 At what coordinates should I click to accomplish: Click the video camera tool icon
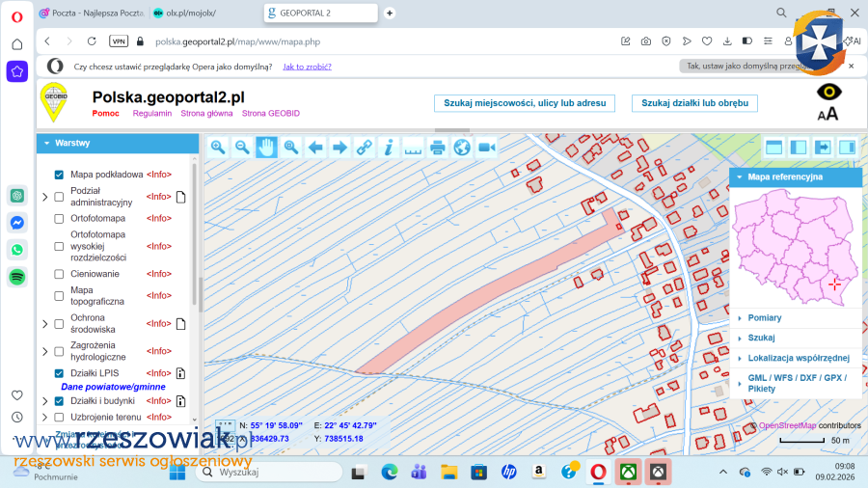486,148
